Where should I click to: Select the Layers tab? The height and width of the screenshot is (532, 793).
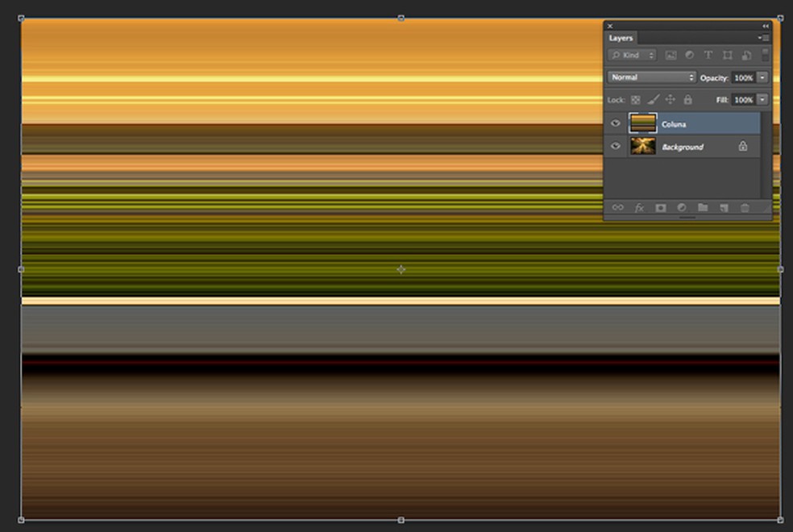point(621,38)
